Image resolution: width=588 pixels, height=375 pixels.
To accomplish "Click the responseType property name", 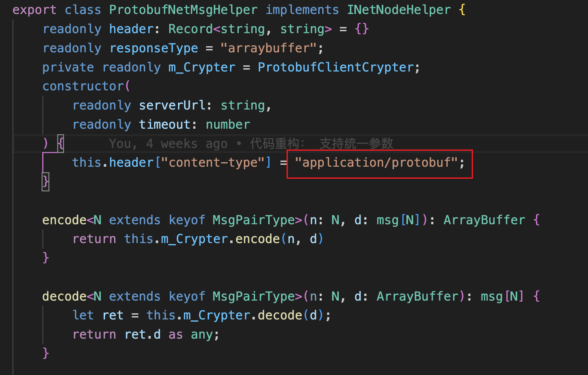I will coord(154,48).
